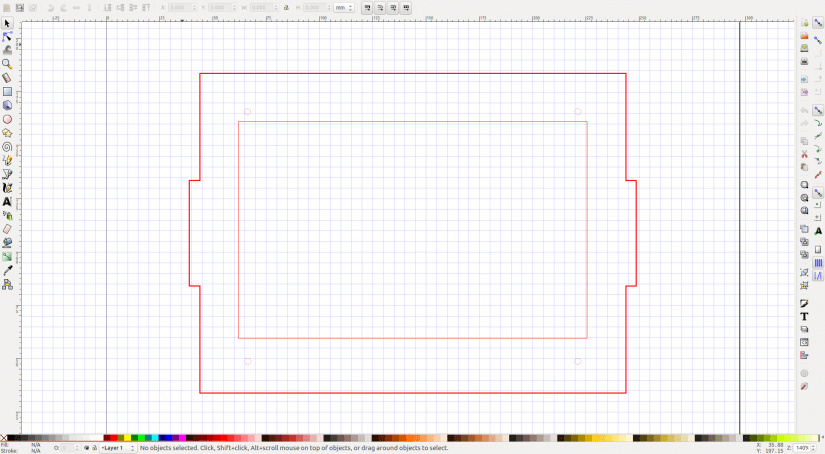The image size is (825, 454).
Task: Toggle snap to guides button
Action: pos(818,276)
